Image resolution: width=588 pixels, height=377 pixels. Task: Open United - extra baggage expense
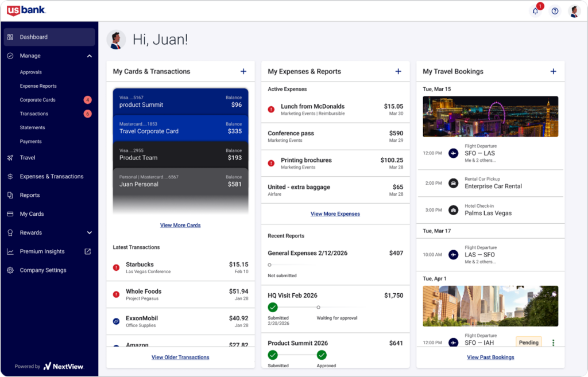tap(335, 190)
